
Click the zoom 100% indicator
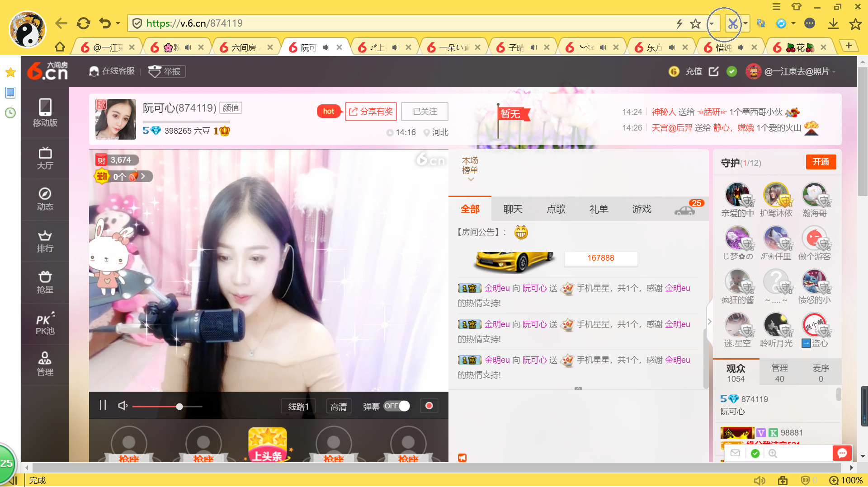point(846,480)
